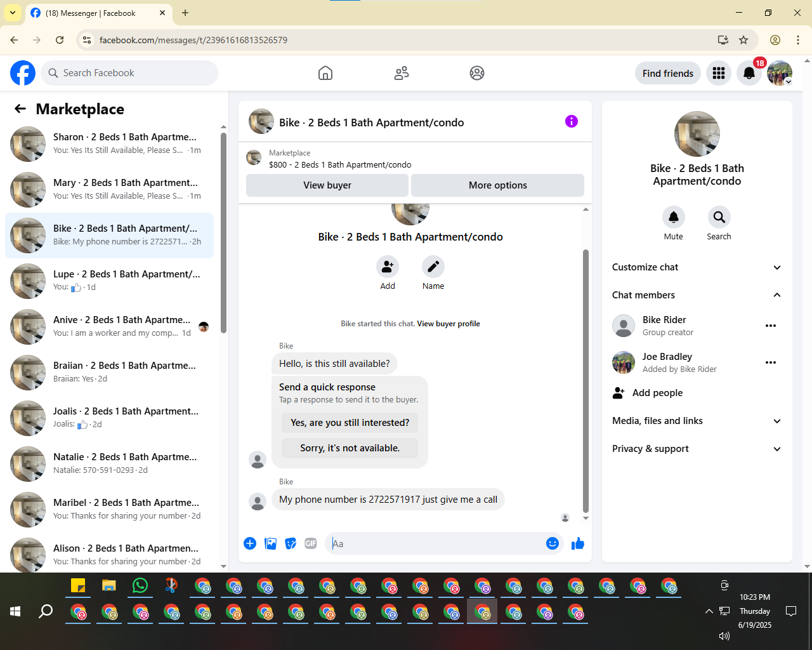
Task: Click the View buyer button
Action: tap(327, 185)
